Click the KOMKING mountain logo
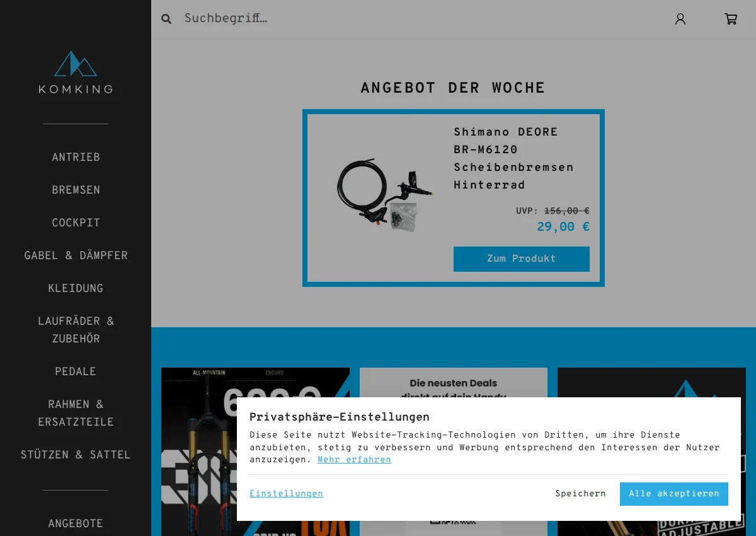756x536 pixels. pyautogui.click(x=76, y=72)
